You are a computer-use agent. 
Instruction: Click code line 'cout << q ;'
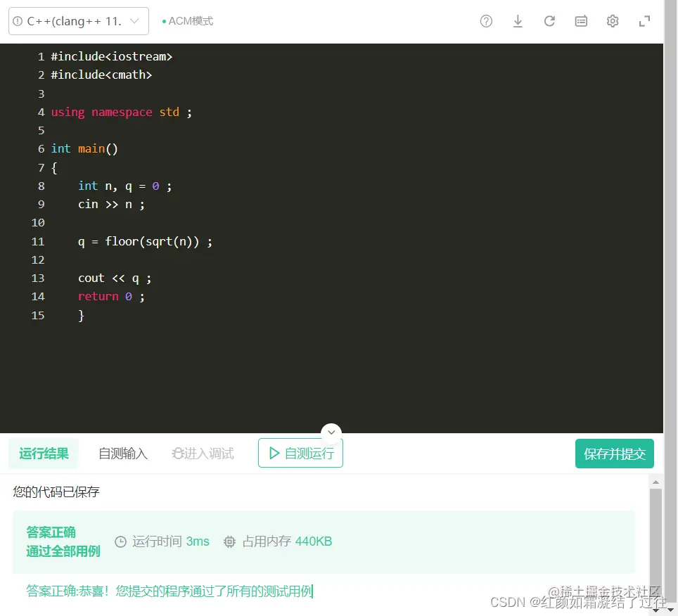tap(115, 278)
